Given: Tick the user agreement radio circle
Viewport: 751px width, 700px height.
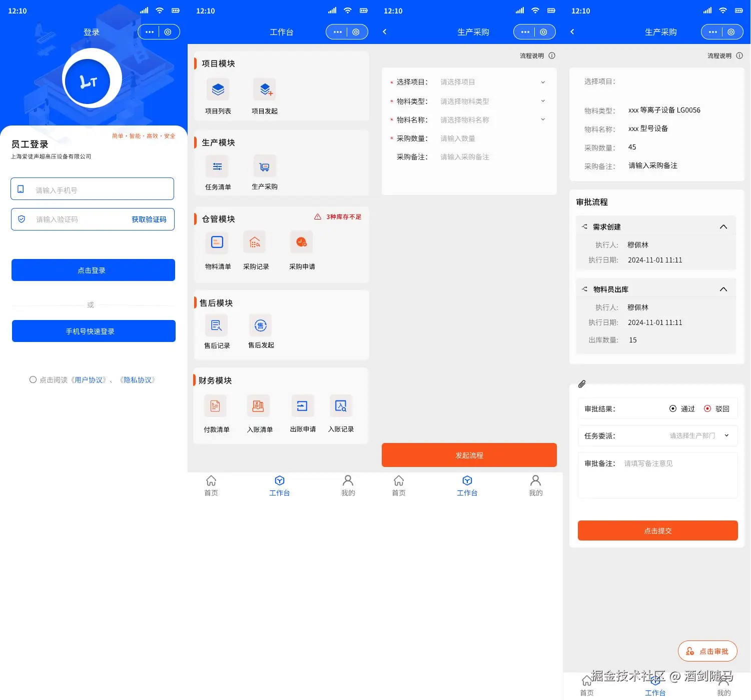Looking at the screenshot, I should click(33, 379).
